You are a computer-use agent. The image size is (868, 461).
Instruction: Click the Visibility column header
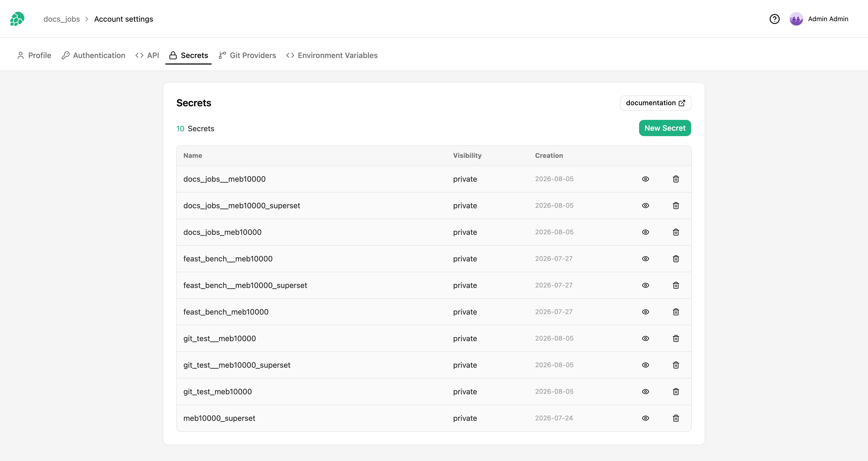467,155
